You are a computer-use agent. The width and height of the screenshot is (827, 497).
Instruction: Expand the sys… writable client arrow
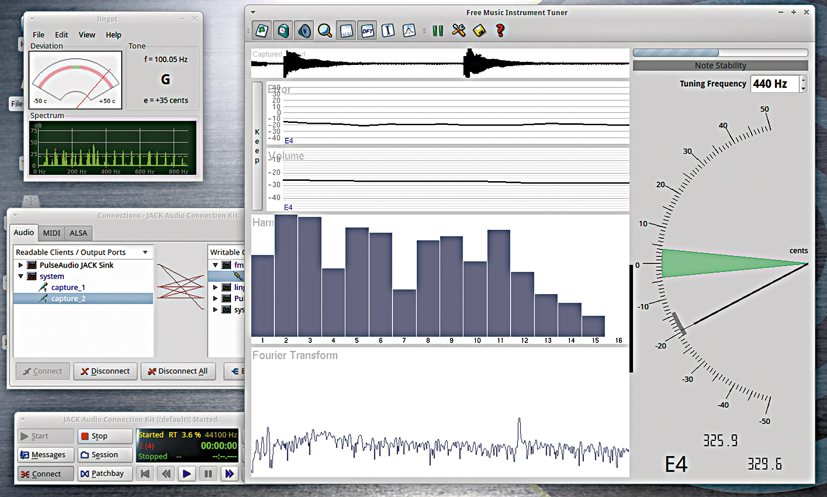(215, 310)
